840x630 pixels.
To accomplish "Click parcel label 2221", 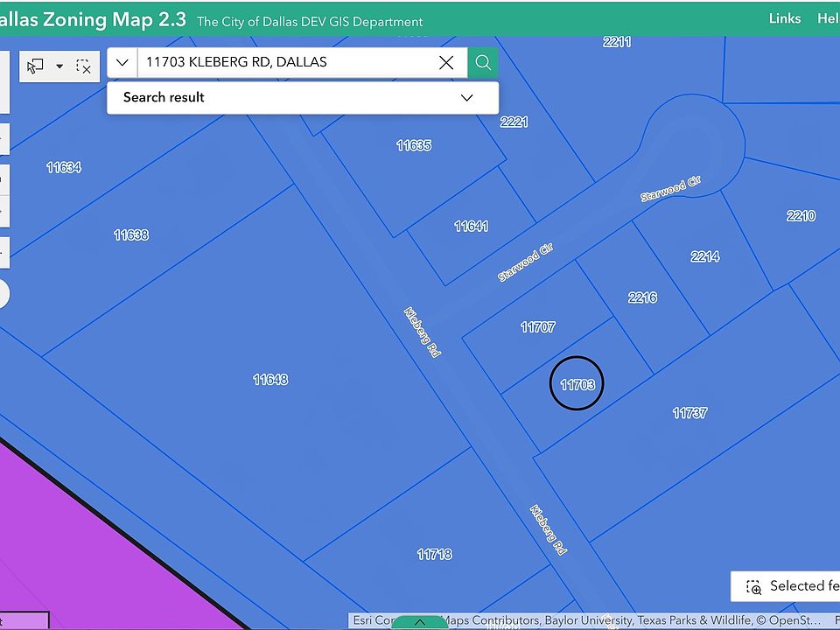I will (x=514, y=122).
